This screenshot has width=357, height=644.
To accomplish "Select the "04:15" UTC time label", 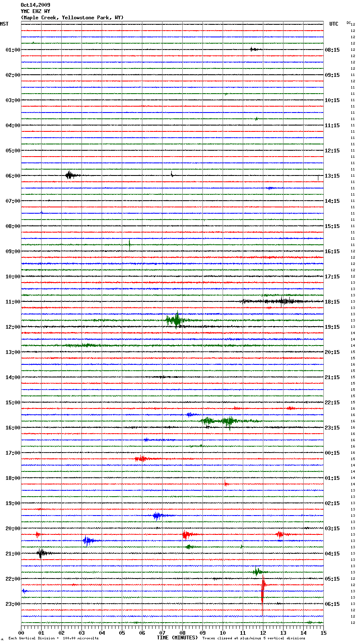I will 332,554.
